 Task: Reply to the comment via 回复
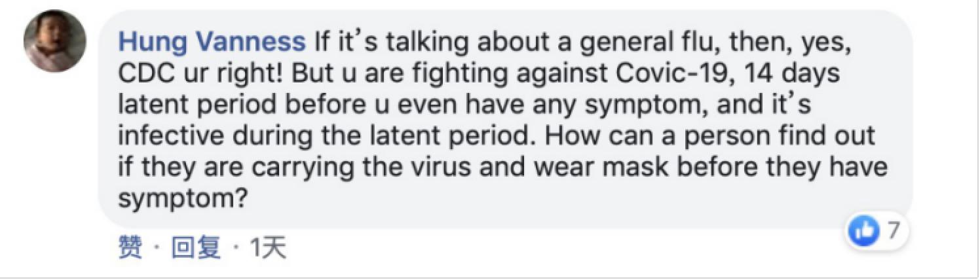pos(196,248)
